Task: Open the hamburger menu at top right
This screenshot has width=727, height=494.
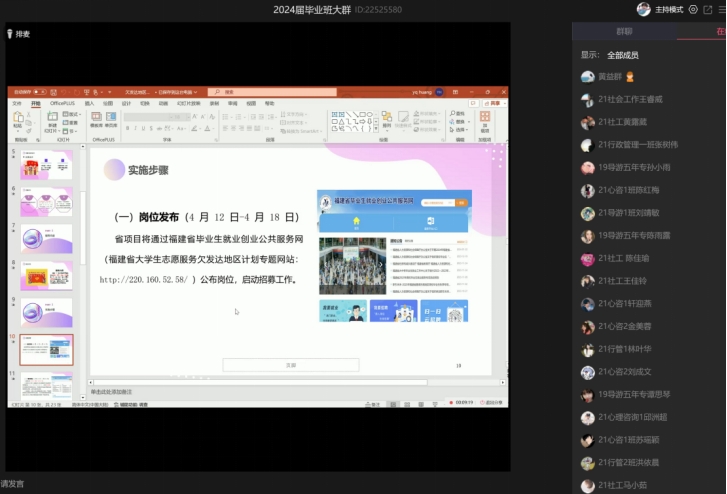Action: tap(721, 9)
